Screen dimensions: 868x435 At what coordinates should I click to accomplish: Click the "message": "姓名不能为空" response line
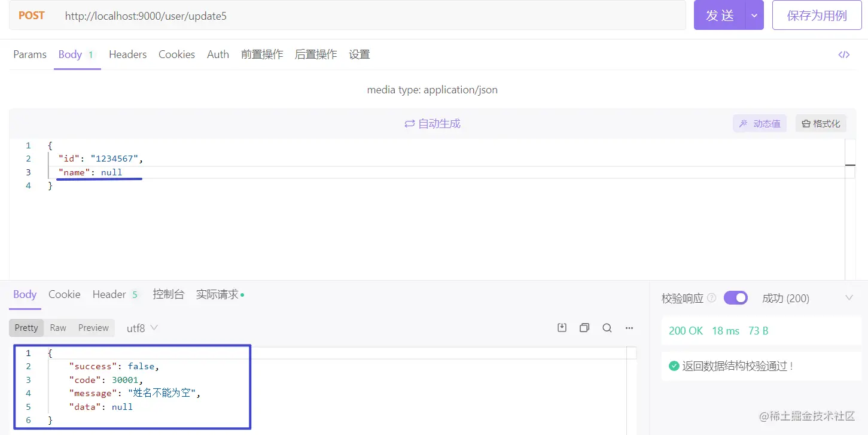coord(135,393)
